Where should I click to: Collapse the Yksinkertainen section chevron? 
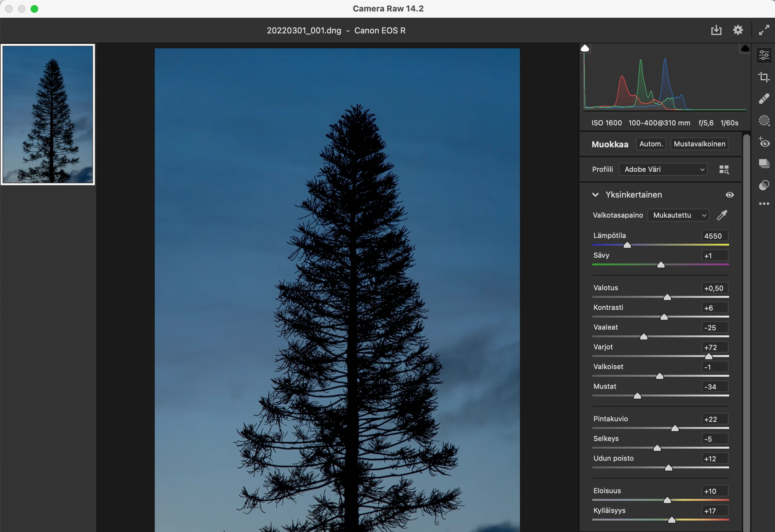tap(595, 195)
